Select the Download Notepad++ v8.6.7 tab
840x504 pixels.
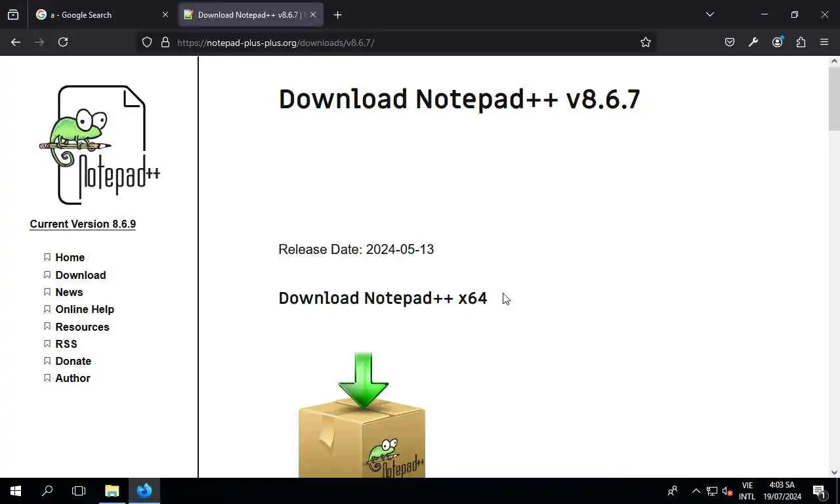coord(251,14)
